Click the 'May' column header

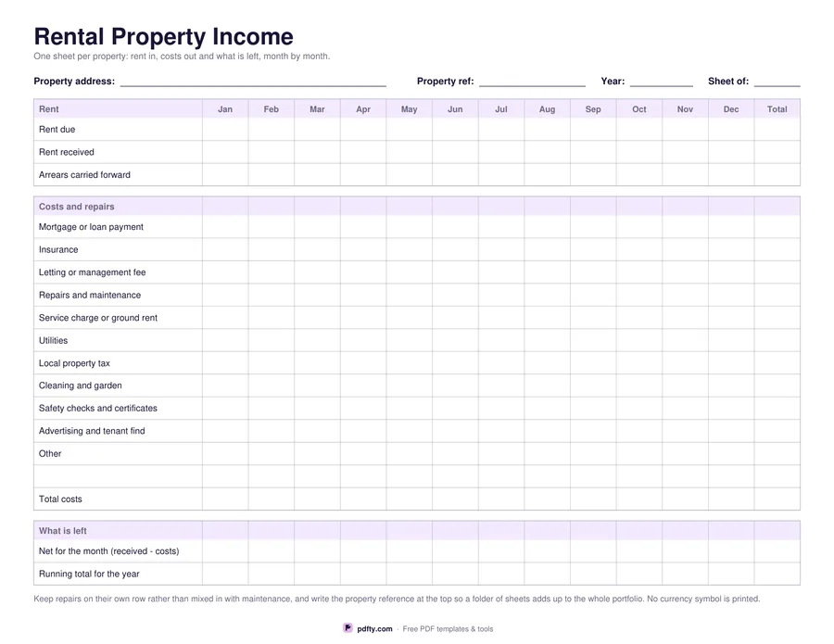pos(409,109)
